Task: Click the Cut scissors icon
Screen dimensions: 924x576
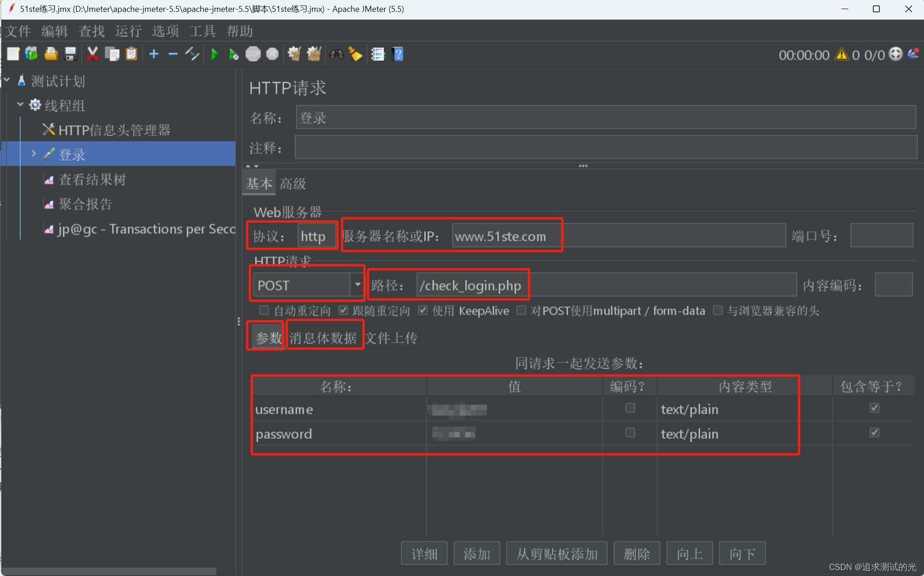Action: (x=93, y=54)
